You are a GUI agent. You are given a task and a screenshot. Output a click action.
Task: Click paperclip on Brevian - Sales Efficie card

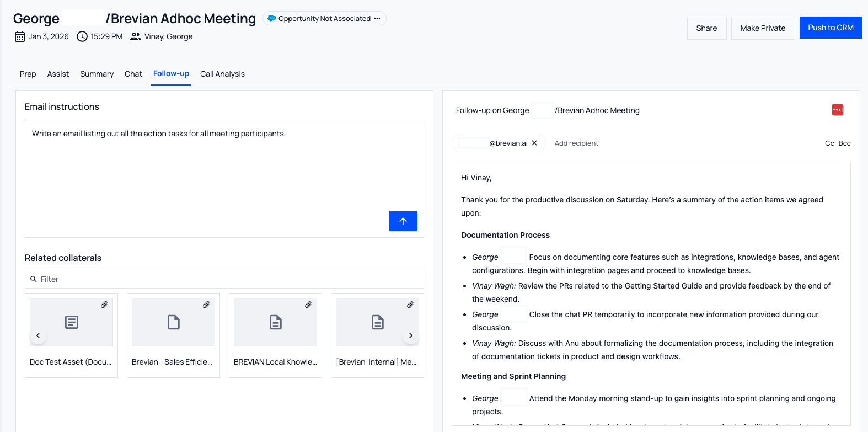pyautogui.click(x=206, y=305)
